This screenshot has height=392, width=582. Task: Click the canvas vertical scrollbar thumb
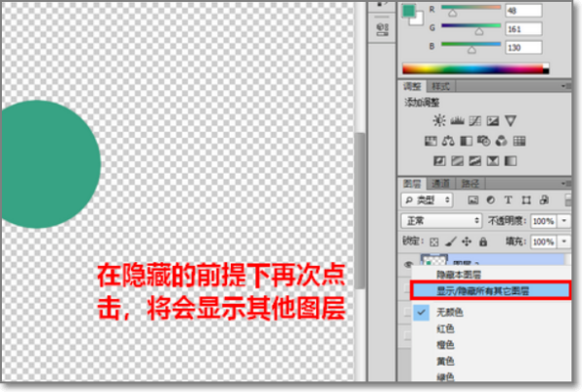pyautogui.click(x=359, y=211)
